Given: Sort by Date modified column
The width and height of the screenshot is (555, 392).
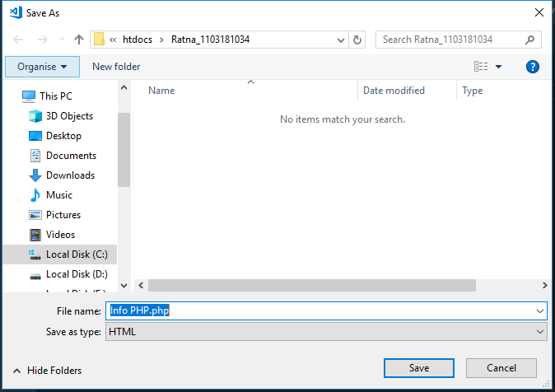Looking at the screenshot, I should [x=394, y=91].
